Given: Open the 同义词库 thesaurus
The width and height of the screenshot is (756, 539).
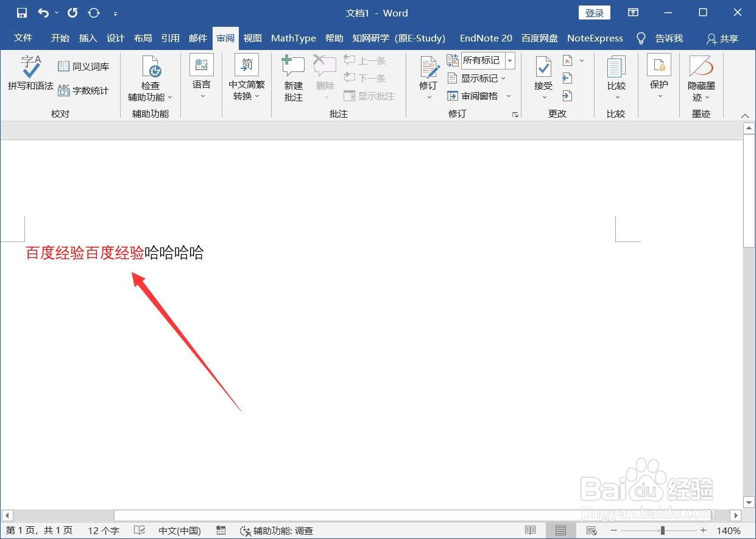Looking at the screenshot, I should point(83,66).
